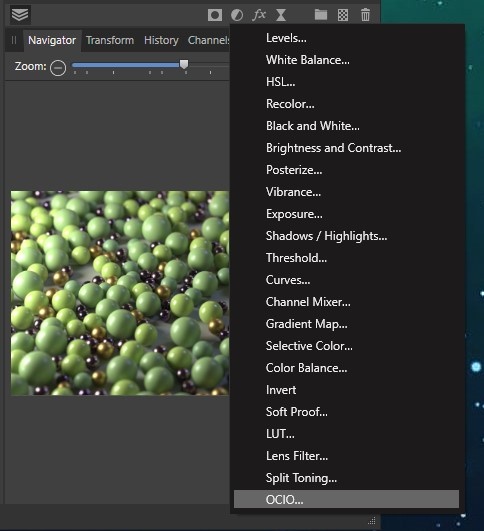Click the Live Filters hourglass icon

[281, 15]
